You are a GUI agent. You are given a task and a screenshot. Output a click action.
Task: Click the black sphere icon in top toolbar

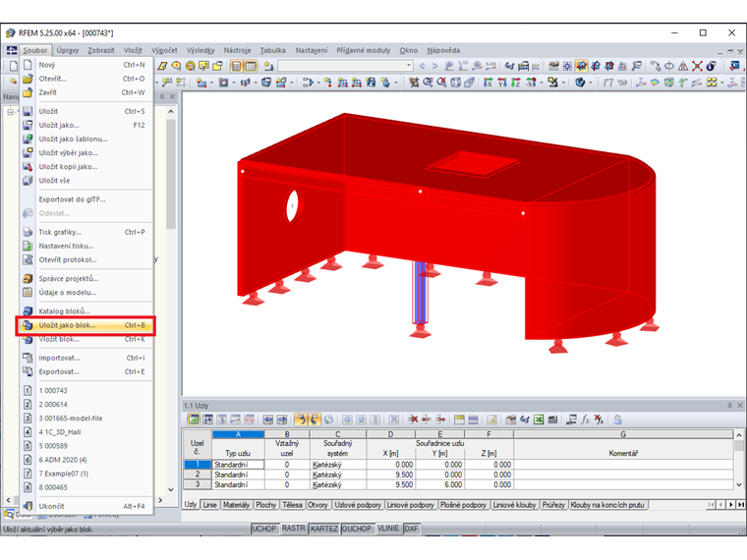712,66
